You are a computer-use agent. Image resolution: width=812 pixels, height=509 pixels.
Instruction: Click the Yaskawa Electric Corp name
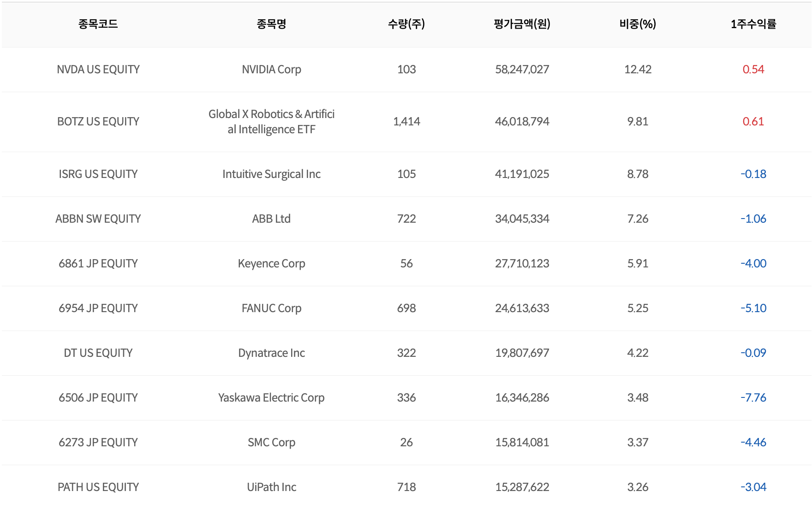point(271,397)
